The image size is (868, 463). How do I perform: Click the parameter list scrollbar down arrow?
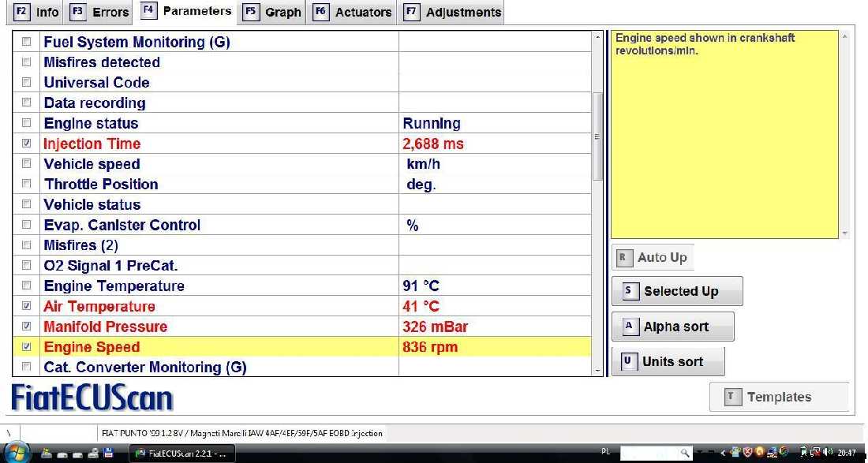pyautogui.click(x=597, y=370)
